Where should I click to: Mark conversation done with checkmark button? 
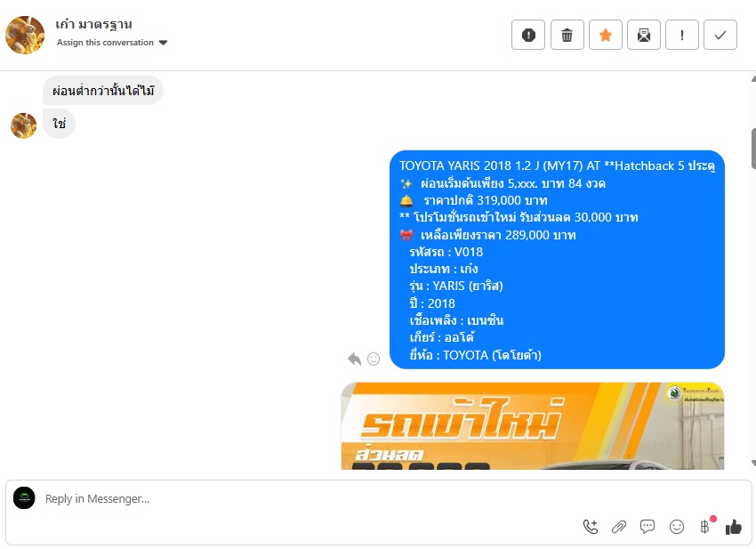[x=720, y=35]
